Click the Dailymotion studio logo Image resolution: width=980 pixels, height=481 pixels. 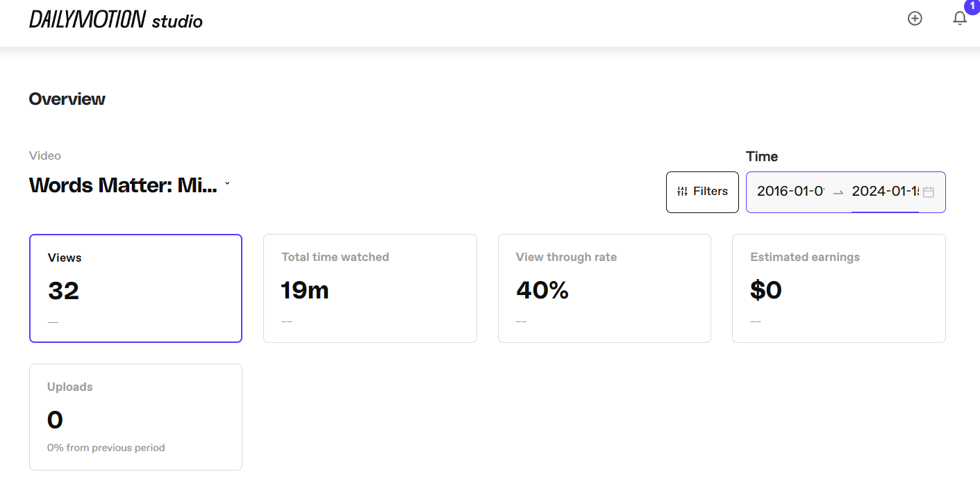coord(116,19)
